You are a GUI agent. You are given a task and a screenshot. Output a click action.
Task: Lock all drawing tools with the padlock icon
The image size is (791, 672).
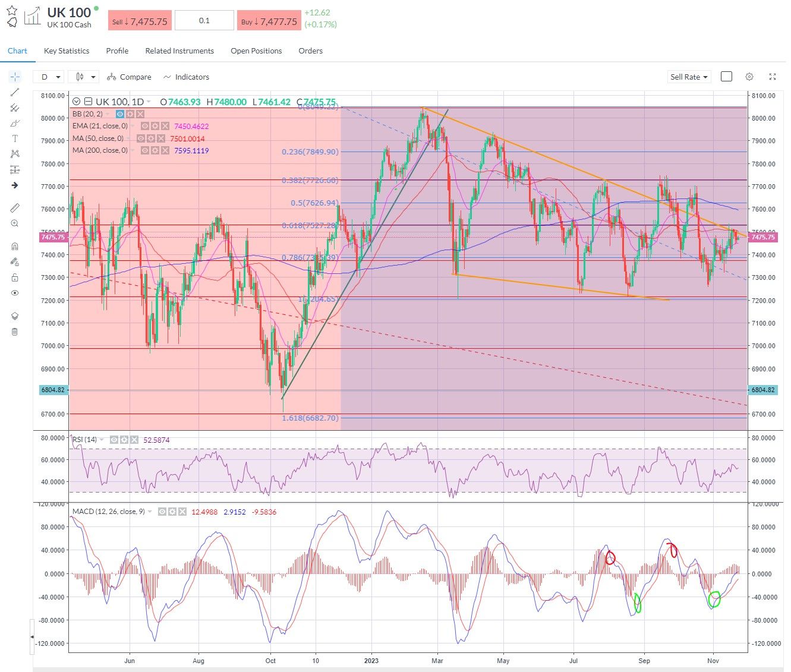15,277
